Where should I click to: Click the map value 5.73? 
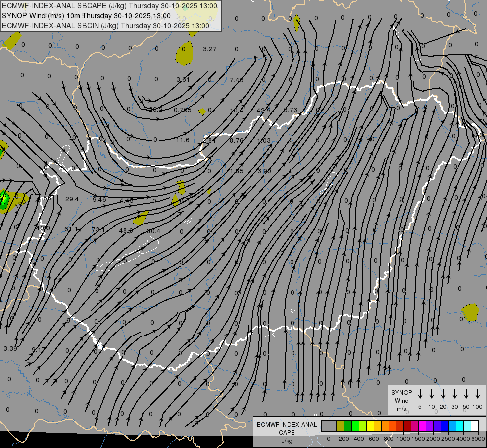click(291, 110)
